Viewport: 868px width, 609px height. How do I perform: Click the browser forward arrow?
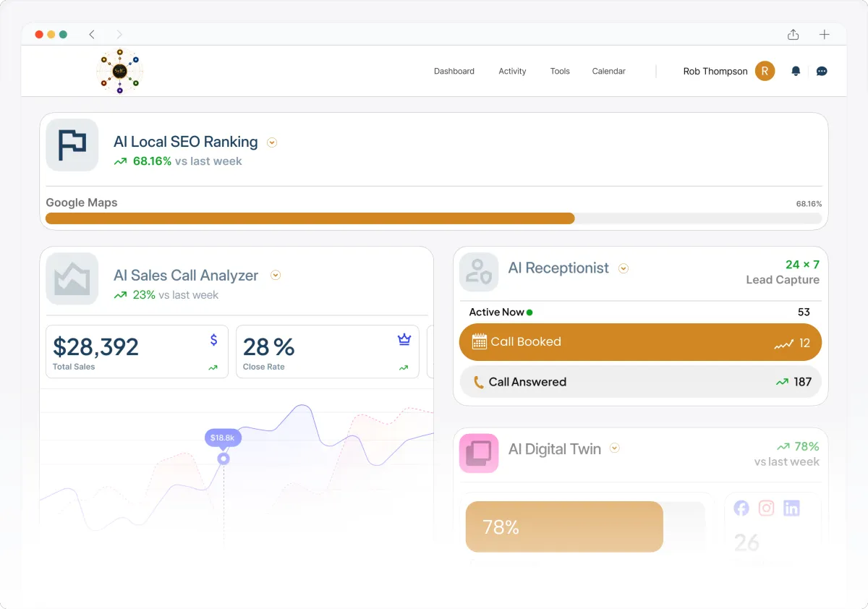[x=119, y=35]
